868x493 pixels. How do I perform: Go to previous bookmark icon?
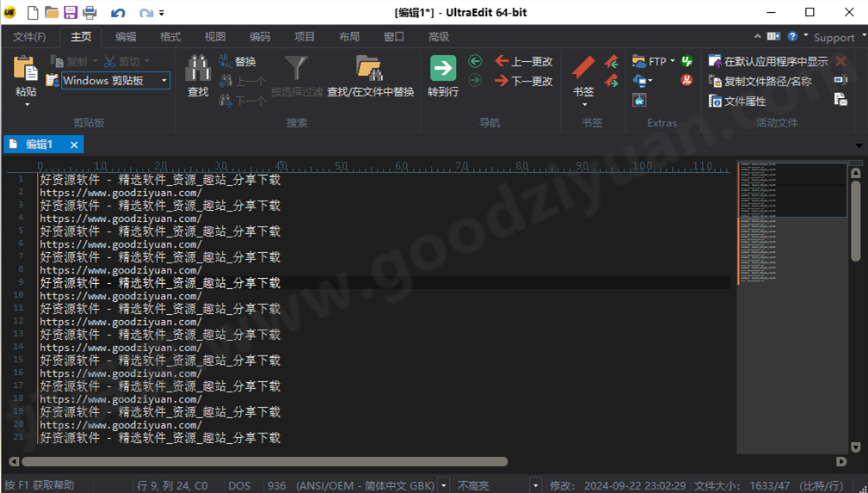pos(612,61)
